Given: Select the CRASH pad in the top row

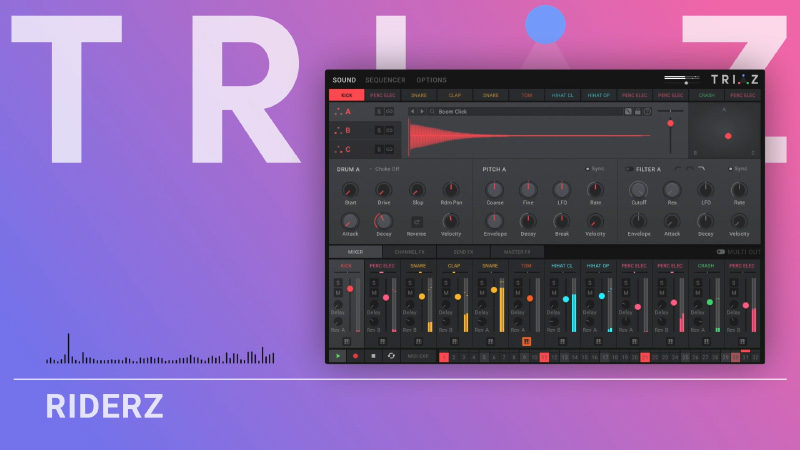Looking at the screenshot, I should 706,95.
